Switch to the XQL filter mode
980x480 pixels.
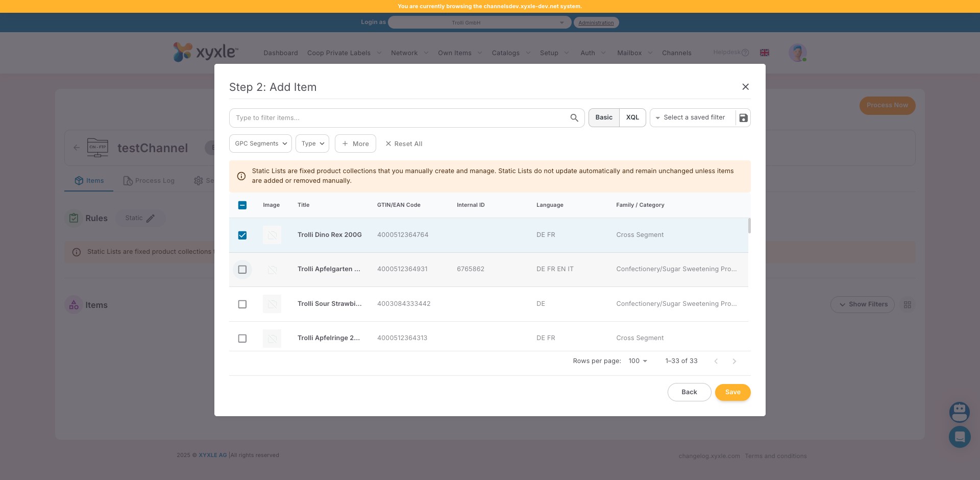click(x=632, y=117)
